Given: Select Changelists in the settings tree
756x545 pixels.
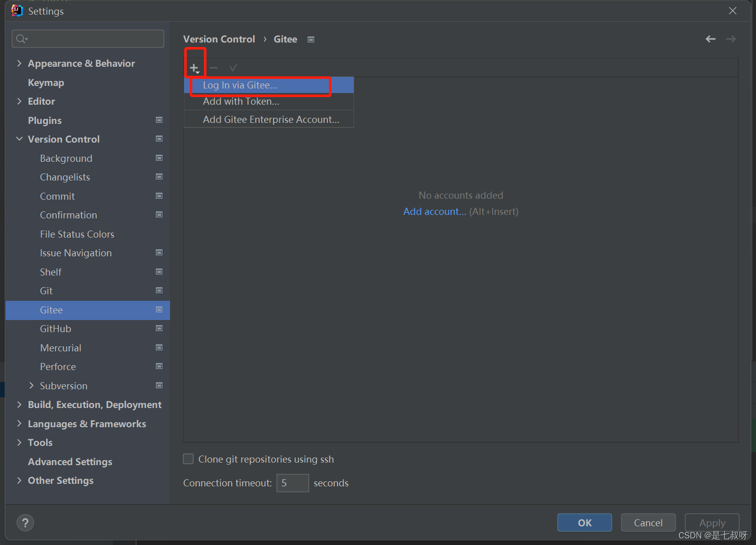Looking at the screenshot, I should (65, 177).
